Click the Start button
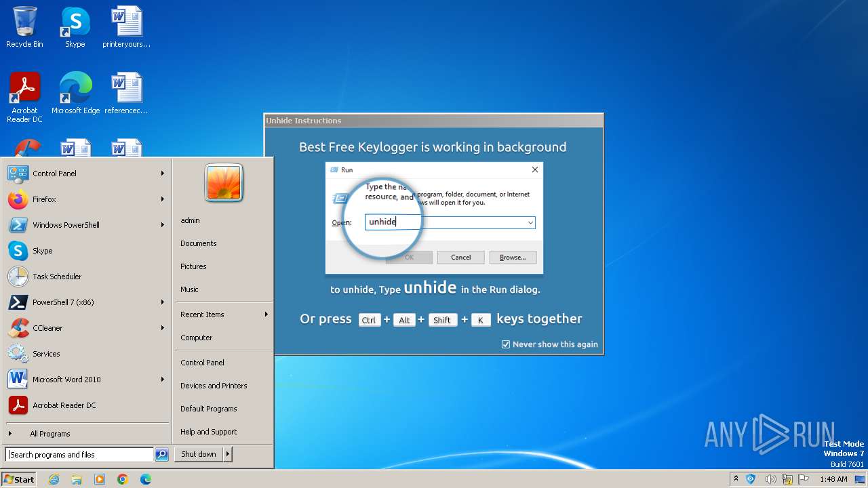The image size is (868, 488). click(x=19, y=479)
